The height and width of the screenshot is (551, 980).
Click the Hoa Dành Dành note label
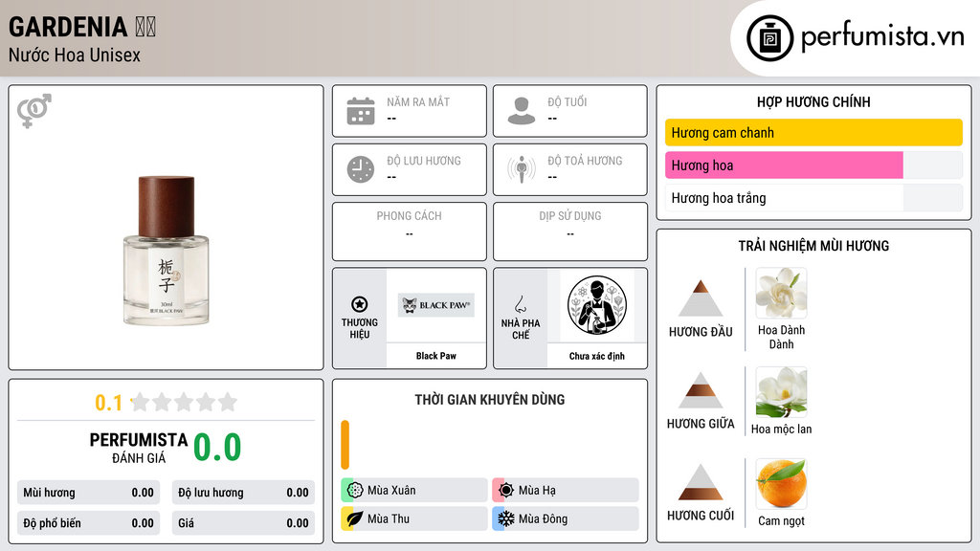781,337
